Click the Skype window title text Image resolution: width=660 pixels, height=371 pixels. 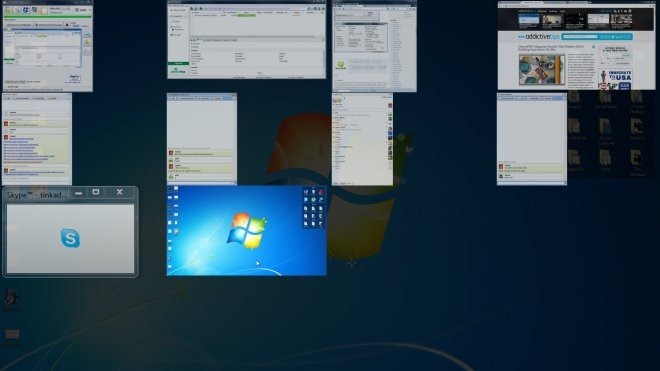(37, 195)
